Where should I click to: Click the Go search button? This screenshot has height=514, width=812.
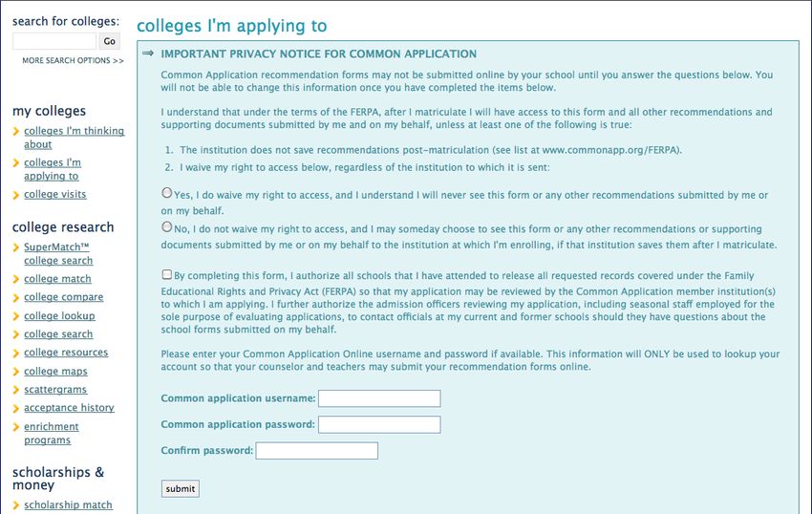pyautogui.click(x=109, y=41)
